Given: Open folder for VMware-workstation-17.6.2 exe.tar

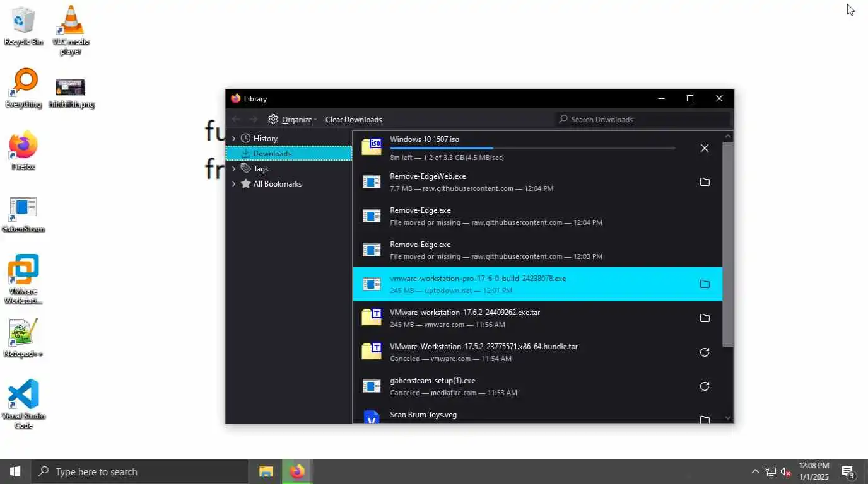Looking at the screenshot, I should (x=705, y=318).
